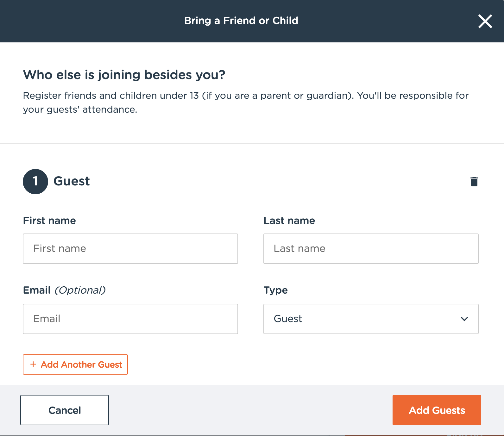Viewport: 504px width, 436px height.
Task: Click into the Email text box
Action: 130,319
